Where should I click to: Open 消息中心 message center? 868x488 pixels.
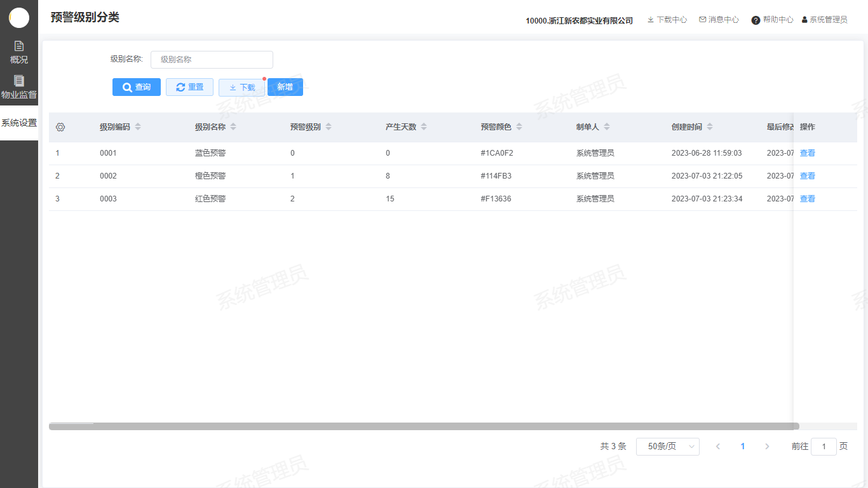point(719,20)
